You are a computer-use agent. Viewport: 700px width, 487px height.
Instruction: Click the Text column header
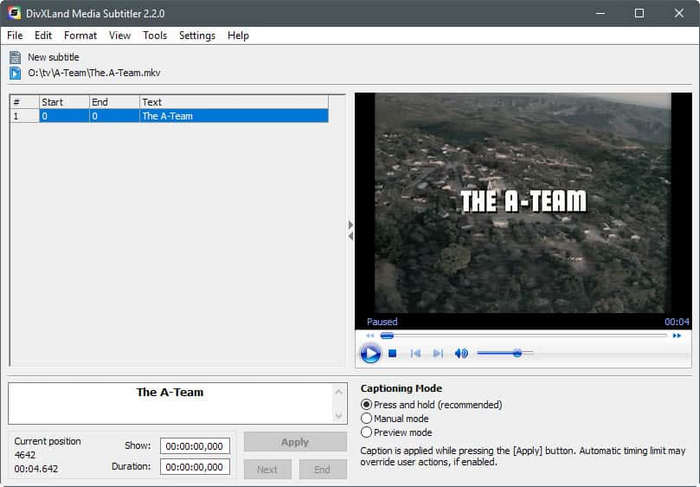pyautogui.click(x=234, y=102)
